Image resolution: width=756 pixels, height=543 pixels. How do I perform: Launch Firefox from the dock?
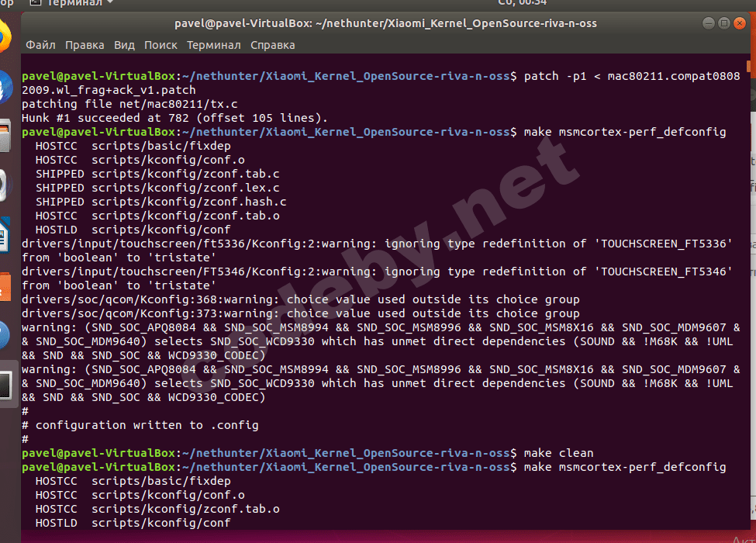pos(5,36)
